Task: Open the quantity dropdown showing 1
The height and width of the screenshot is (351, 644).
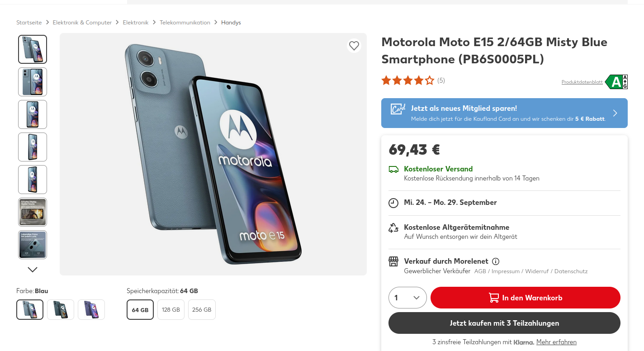Action: click(407, 298)
